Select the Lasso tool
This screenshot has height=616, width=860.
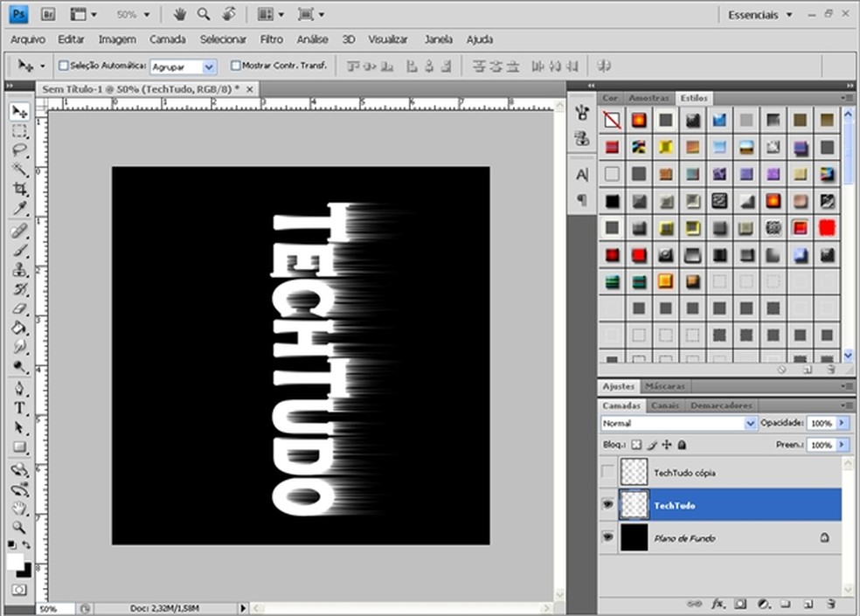point(19,150)
